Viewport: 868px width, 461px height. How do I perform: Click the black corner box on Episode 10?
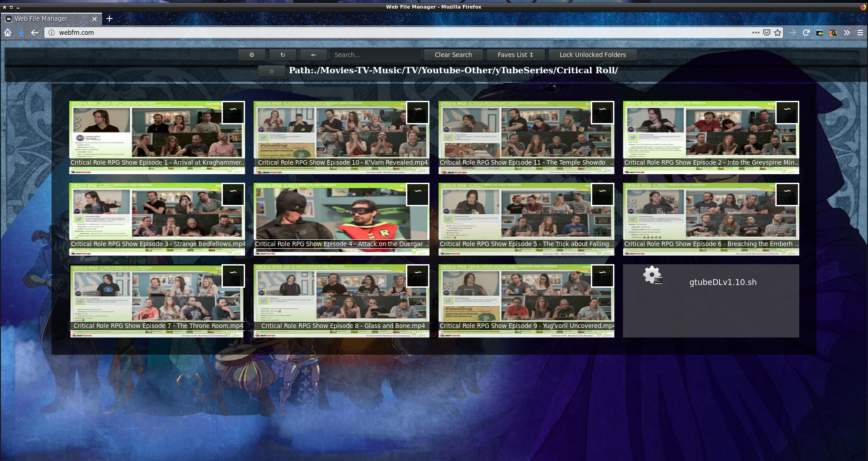pyautogui.click(x=418, y=113)
